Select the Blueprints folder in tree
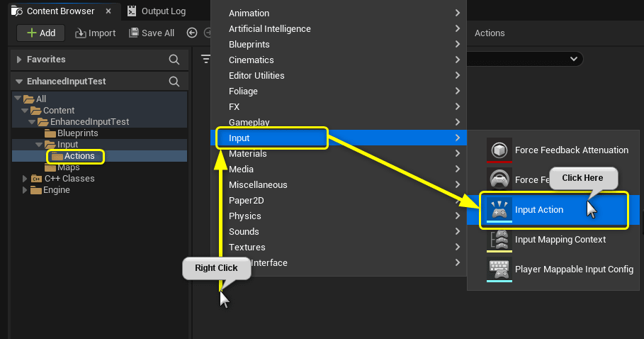This screenshot has width=644, height=339. 99,133
